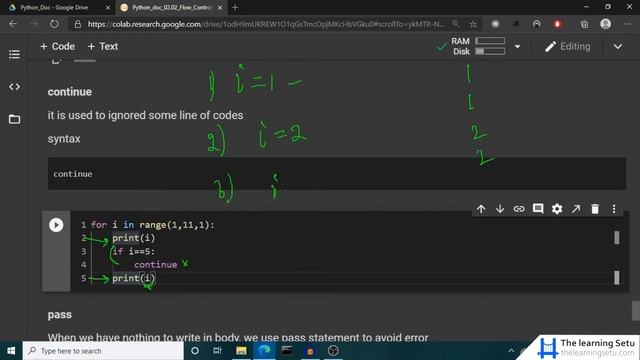Click the 'pass' heading text
The width and height of the screenshot is (640, 360).
(x=60, y=315)
